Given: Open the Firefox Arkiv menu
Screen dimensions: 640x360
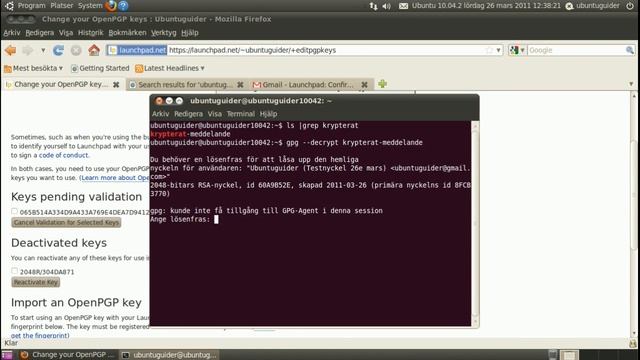Looking at the screenshot, I should coord(11,33).
